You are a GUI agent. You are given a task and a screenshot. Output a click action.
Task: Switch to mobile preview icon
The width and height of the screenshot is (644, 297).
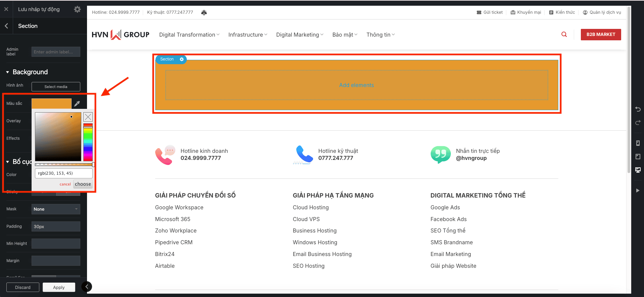coord(638,143)
